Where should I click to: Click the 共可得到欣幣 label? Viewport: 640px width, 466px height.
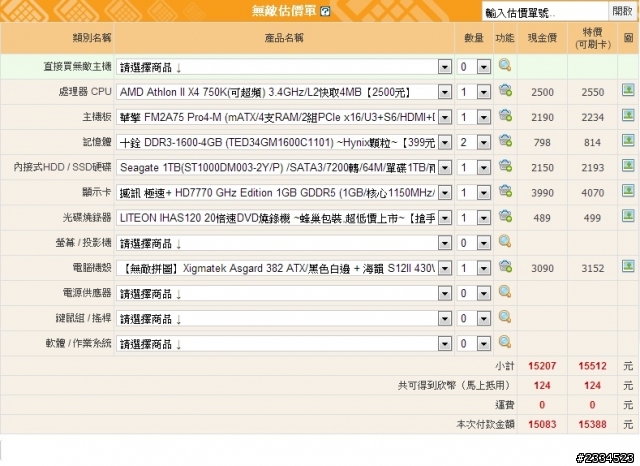click(454, 385)
